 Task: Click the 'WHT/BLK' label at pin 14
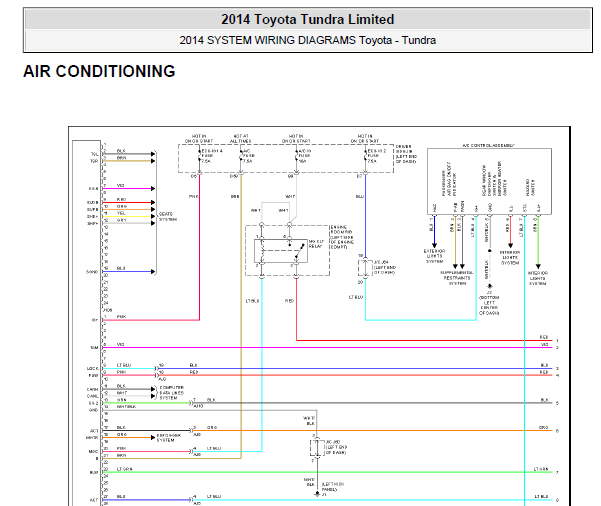click(x=126, y=406)
